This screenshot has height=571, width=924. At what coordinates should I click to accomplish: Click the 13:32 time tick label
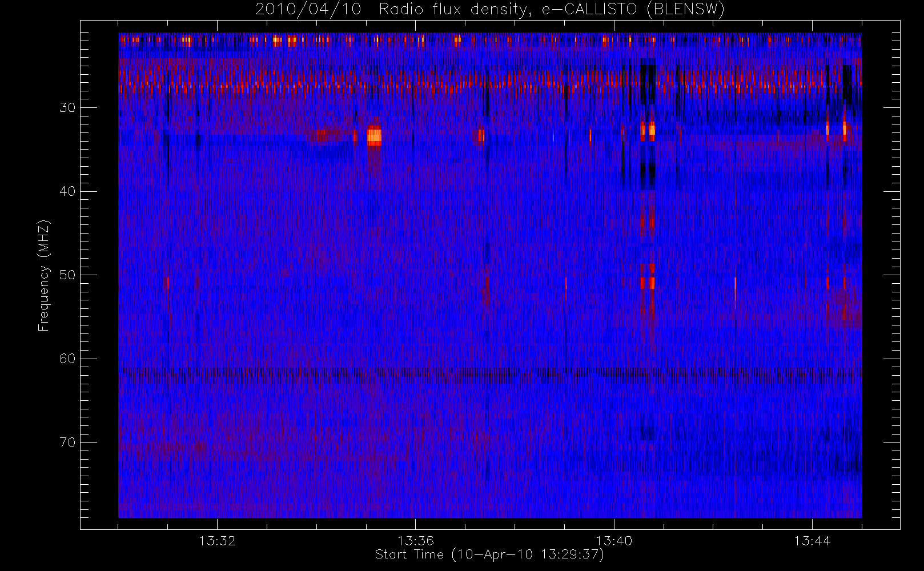[x=217, y=541]
